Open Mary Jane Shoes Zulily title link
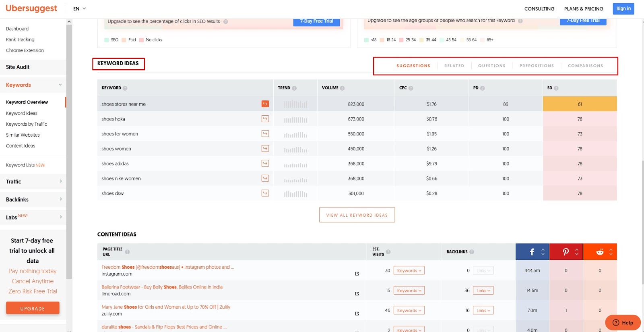Image resolution: width=644 pixels, height=332 pixels. click(x=166, y=307)
